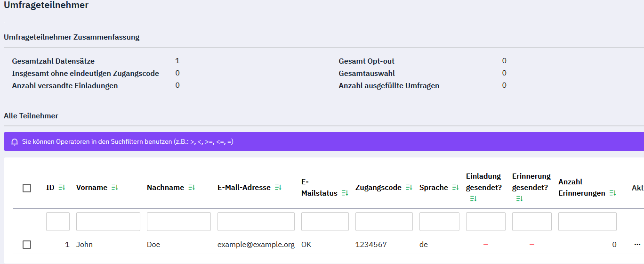The height and width of the screenshot is (264, 644).
Task: Sort participants by Vorname column icon
Action: 115,188
